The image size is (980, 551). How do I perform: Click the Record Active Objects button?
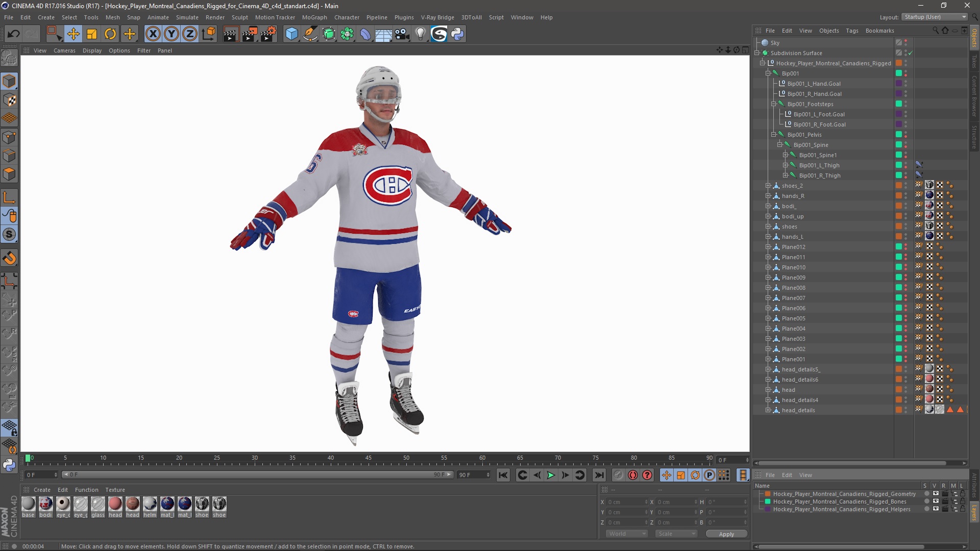(619, 475)
